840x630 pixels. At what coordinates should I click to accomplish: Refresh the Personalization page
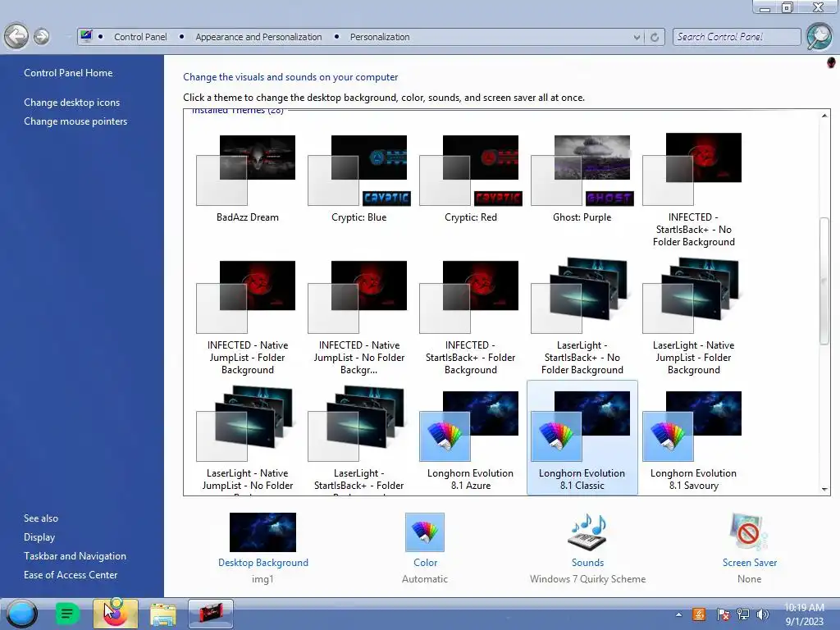click(654, 37)
